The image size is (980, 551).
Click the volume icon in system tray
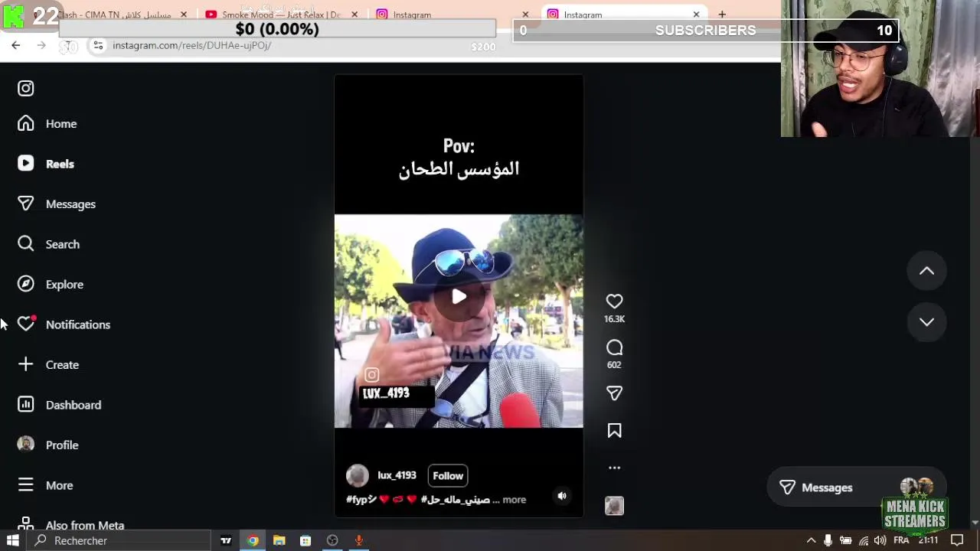click(880, 540)
